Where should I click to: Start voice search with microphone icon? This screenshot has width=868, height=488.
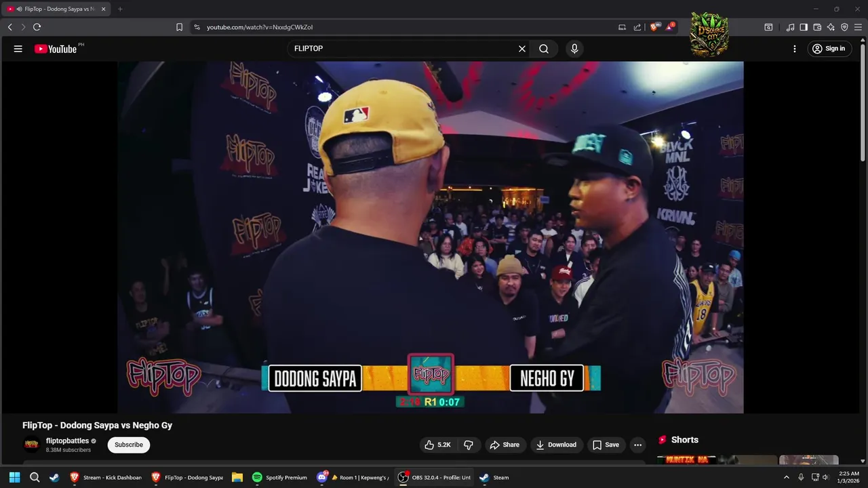(574, 49)
